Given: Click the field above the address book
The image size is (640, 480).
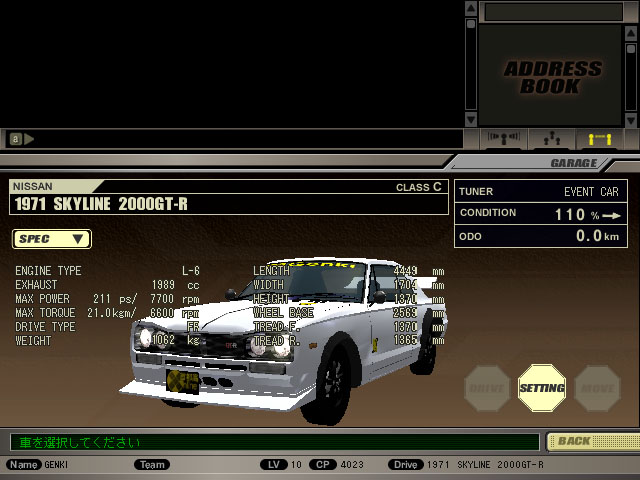Looking at the screenshot, I should 553,12.
